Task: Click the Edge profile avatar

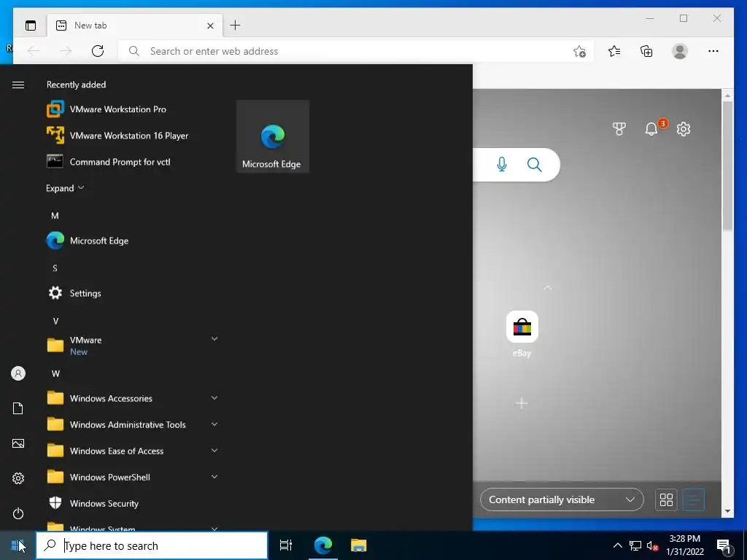Action: [680, 51]
